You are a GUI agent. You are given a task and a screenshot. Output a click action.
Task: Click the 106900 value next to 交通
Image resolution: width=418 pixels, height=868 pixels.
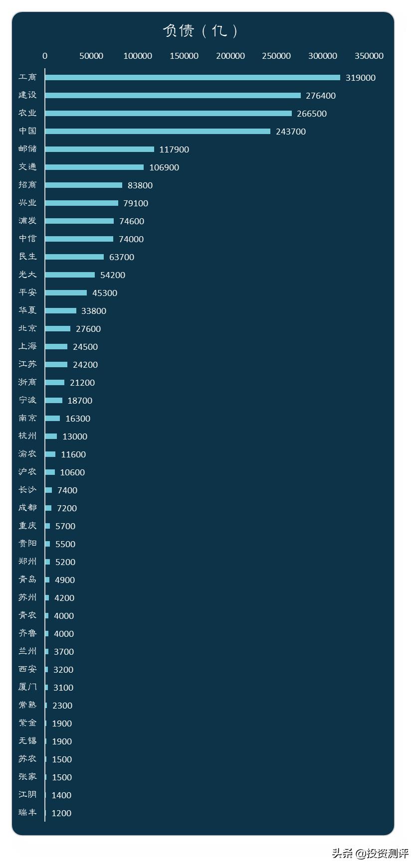pyautogui.click(x=164, y=167)
